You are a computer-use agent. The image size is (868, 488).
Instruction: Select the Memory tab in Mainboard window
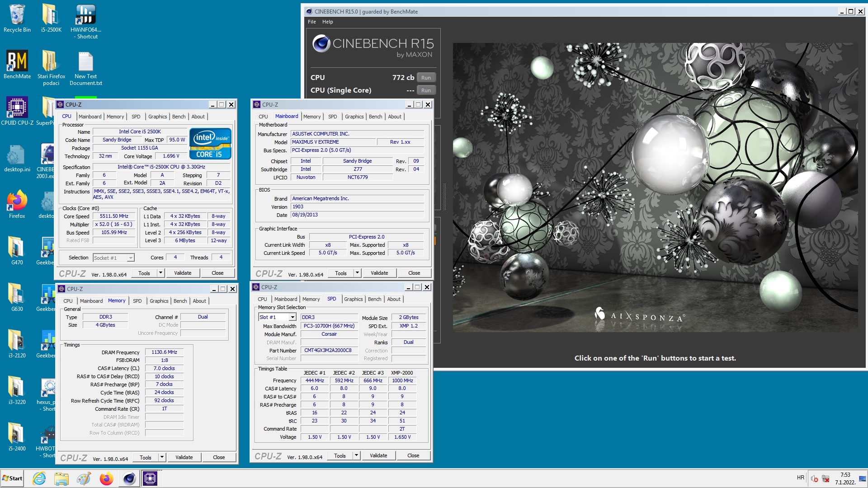click(x=312, y=117)
